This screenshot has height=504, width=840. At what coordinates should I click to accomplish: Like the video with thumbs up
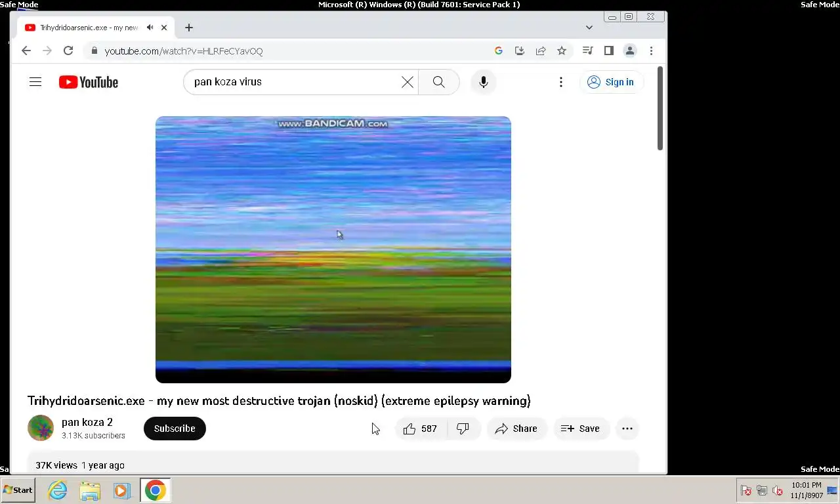click(421, 429)
